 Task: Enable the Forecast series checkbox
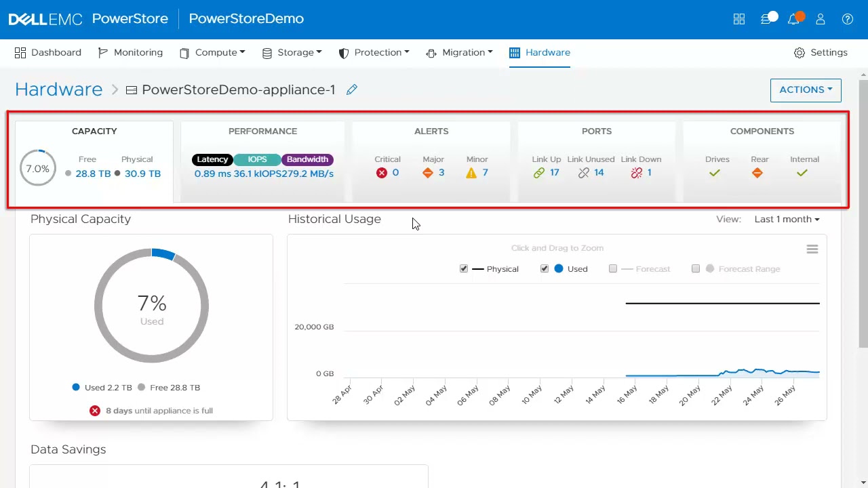613,269
